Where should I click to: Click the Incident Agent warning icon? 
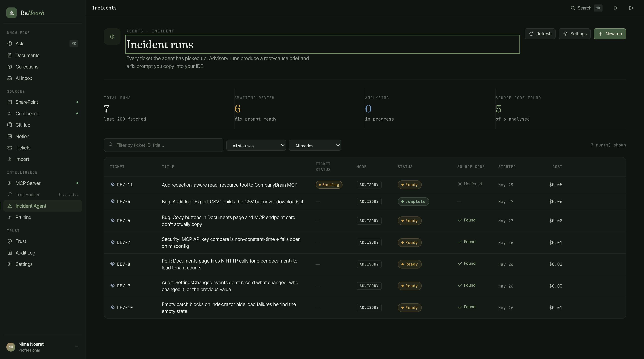[x=10, y=206]
